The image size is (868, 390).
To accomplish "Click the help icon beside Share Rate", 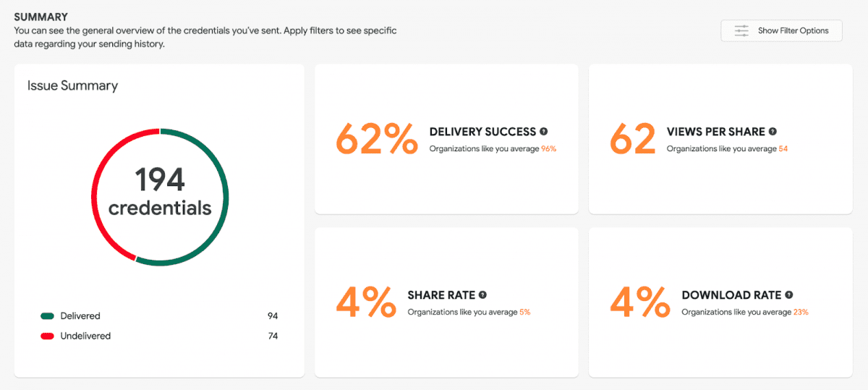I will 482,295.
